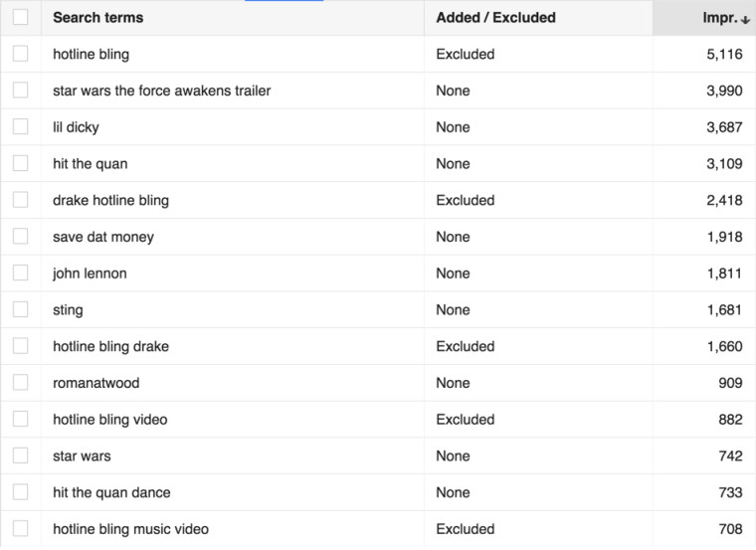The width and height of the screenshot is (756, 550).
Task: Tick the 'romanatwood' row checkbox
Action: pyautogui.click(x=20, y=382)
